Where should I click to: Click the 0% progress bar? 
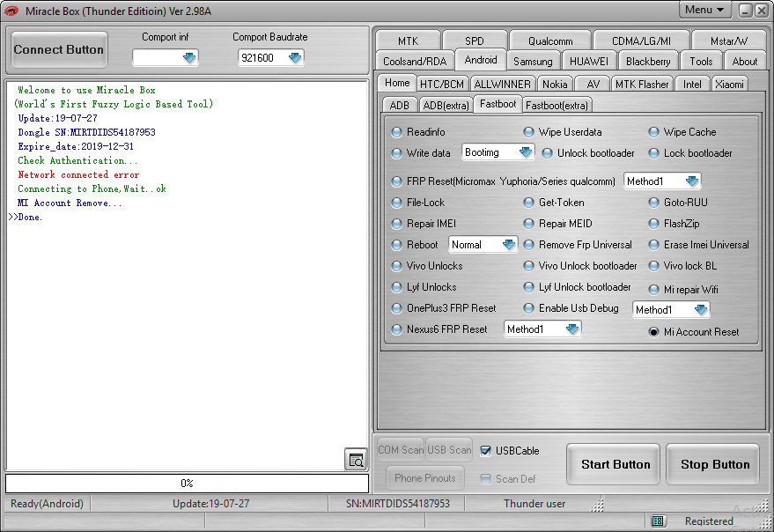click(x=187, y=483)
